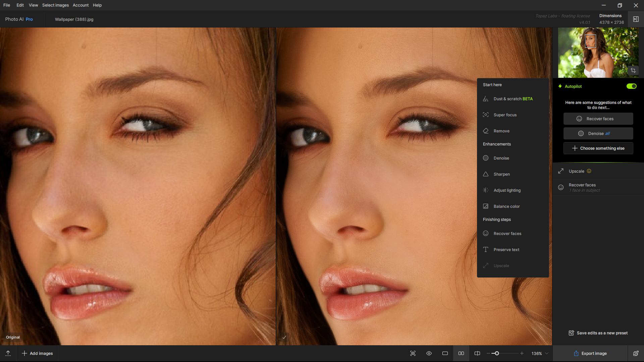Select the Remove tool
Screen dimensions: 644x362
pyautogui.click(x=501, y=131)
